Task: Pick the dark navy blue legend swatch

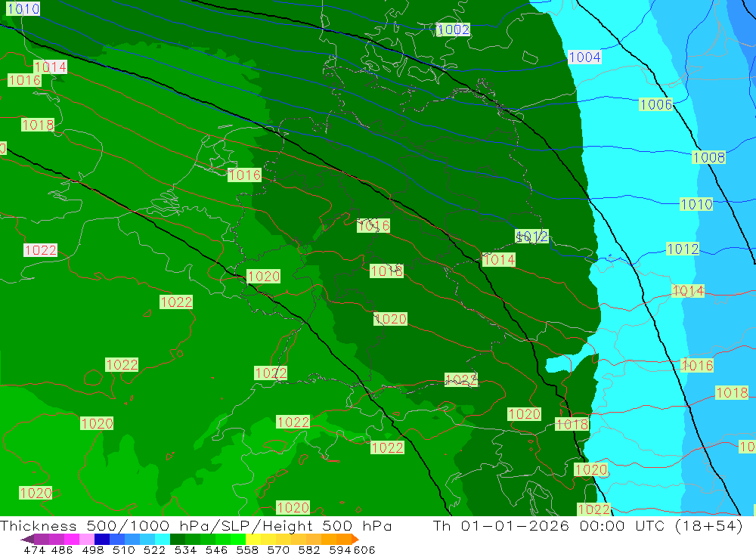Action: 102,539
